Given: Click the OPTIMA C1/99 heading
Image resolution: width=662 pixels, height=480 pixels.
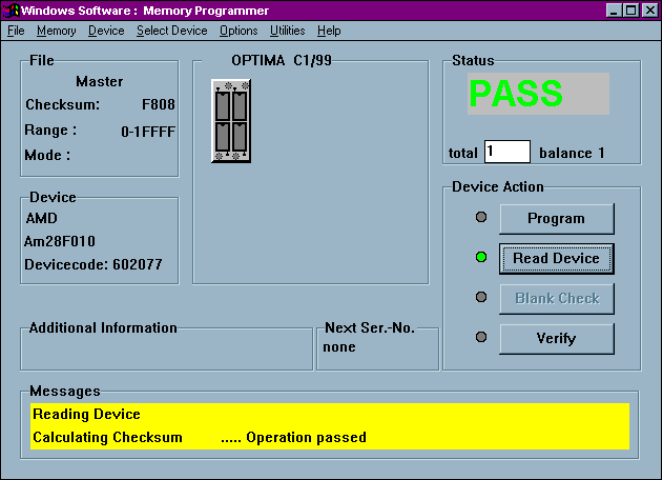Looking at the screenshot, I should coord(281,60).
